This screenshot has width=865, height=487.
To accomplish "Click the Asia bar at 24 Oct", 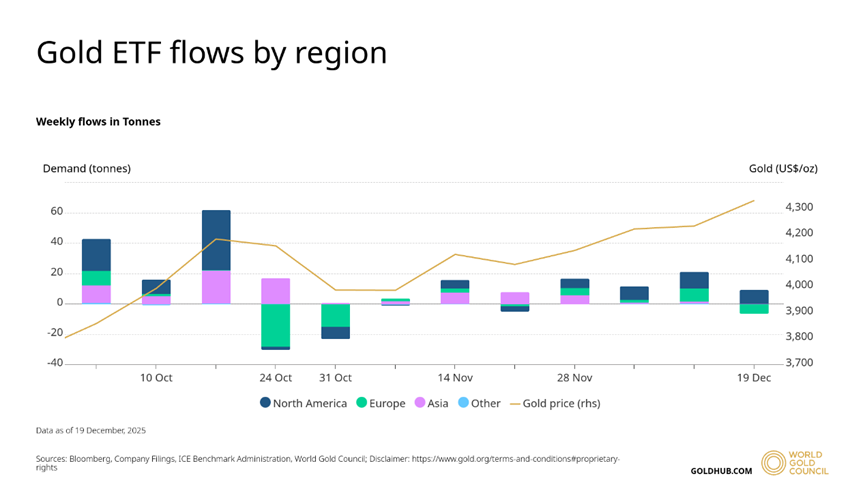I will [276, 290].
